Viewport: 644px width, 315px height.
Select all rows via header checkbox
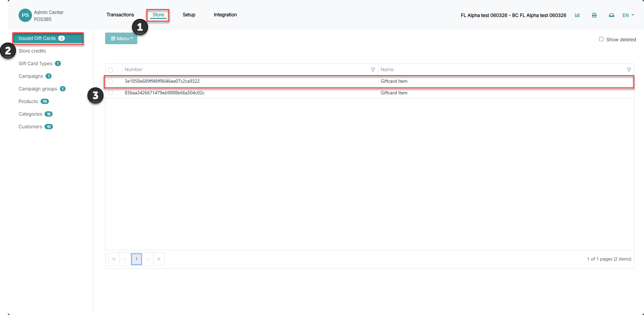click(x=110, y=70)
